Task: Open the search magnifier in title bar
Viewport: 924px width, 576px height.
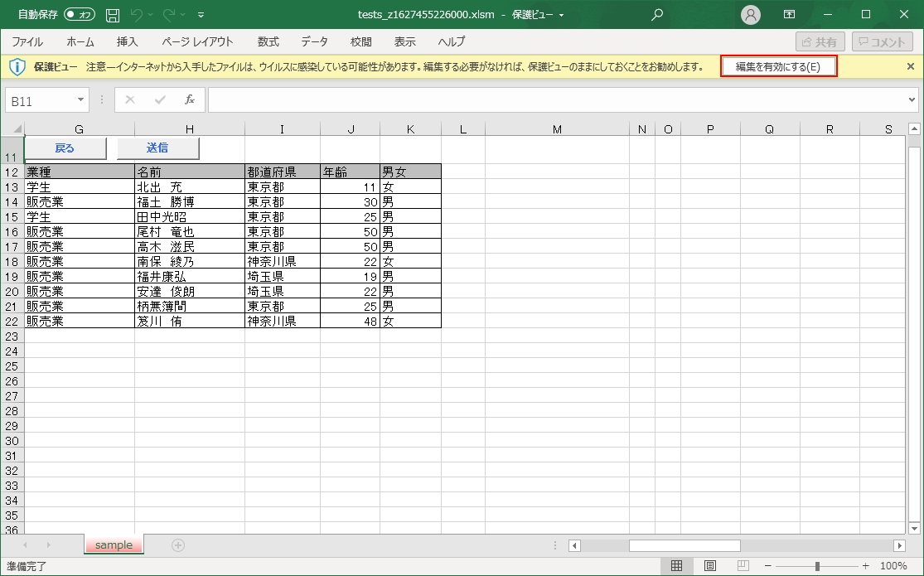Action: click(657, 15)
